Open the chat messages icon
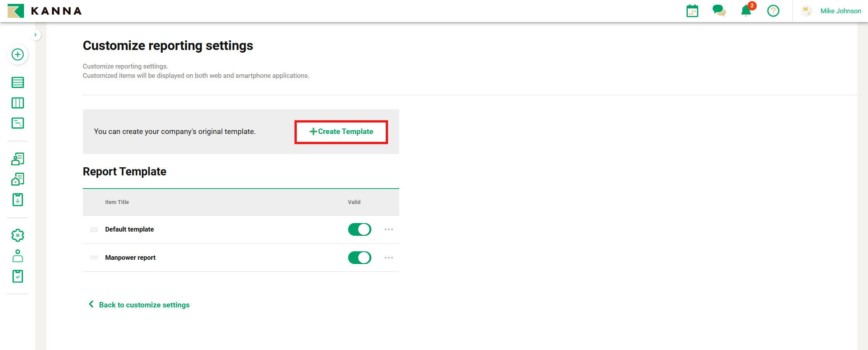This screenshot has width=868, height=350. 719,11
